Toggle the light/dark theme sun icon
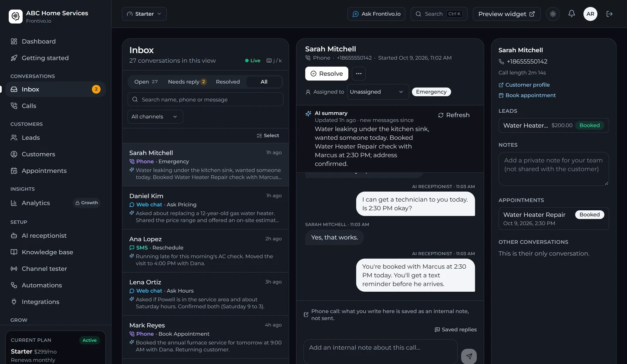The image size is (627, 364). pyautogui.click(x=553, y=14)
